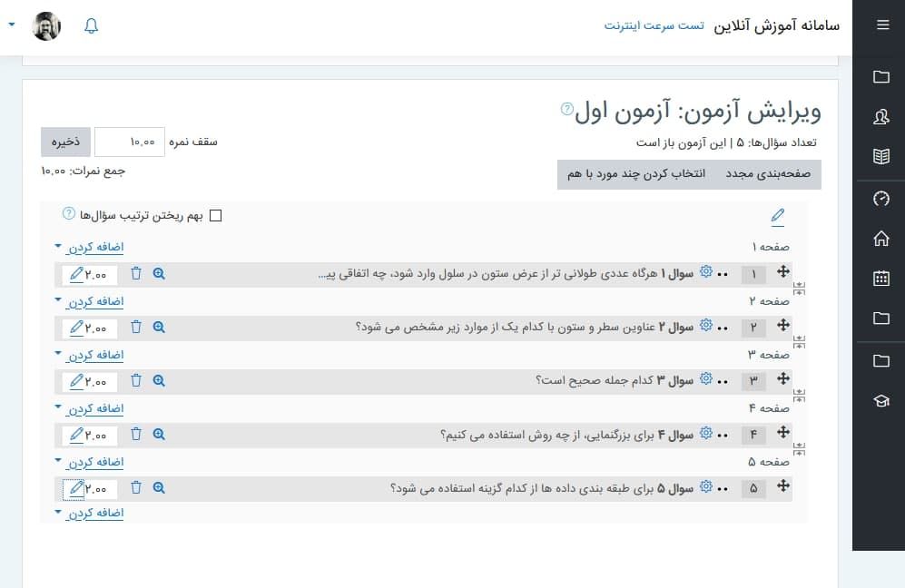Click جمع نمرات total marks text
The image size is (905, 588).
click(x=84, y=171)
